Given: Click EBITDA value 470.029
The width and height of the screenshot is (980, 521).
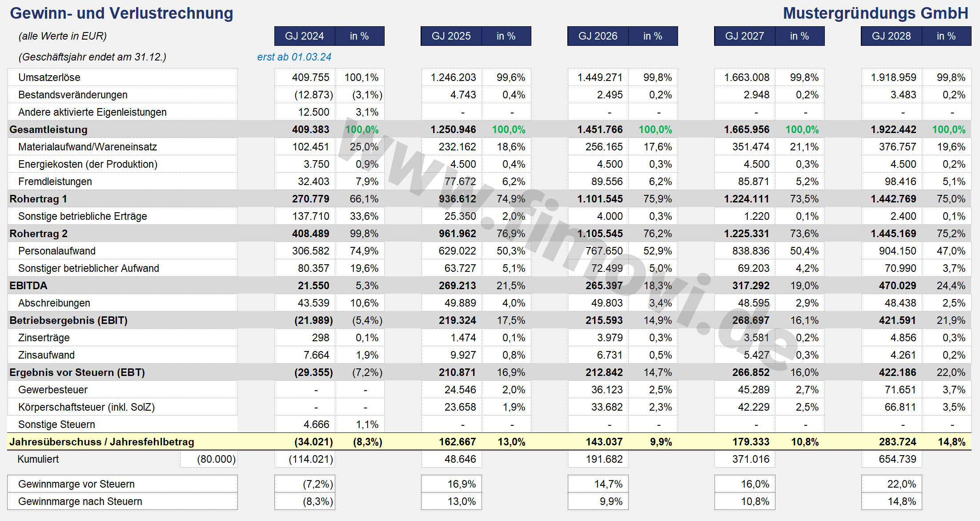Looking at the screenshot, I should pyautogui.click(x=898, y=286).
